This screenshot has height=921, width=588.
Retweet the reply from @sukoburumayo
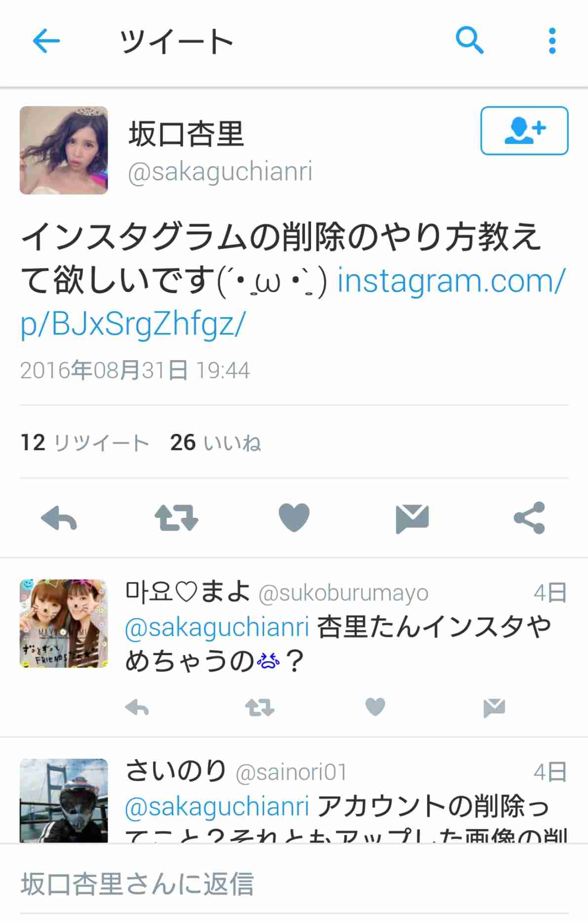[260, 708]
